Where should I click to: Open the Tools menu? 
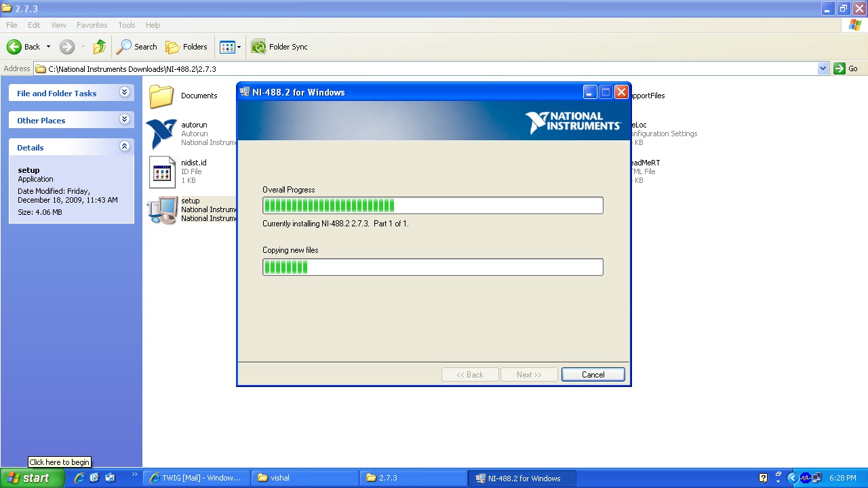(127, 25)
